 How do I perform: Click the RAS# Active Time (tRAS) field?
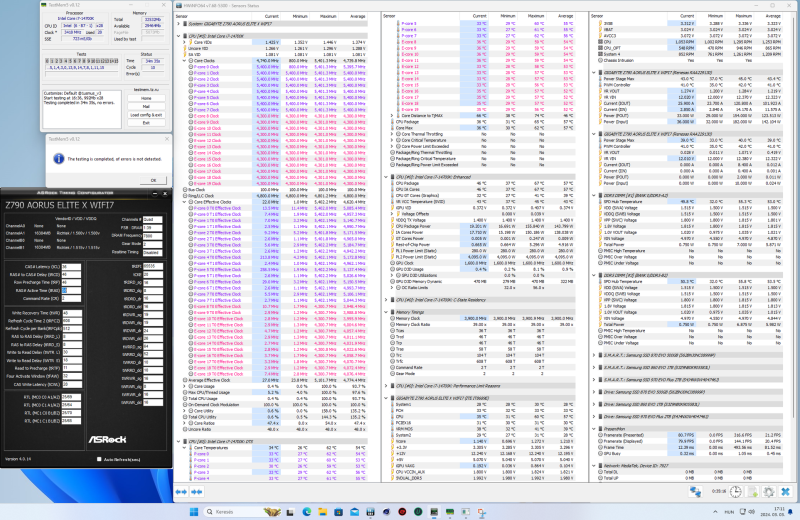tap(71, 290)
